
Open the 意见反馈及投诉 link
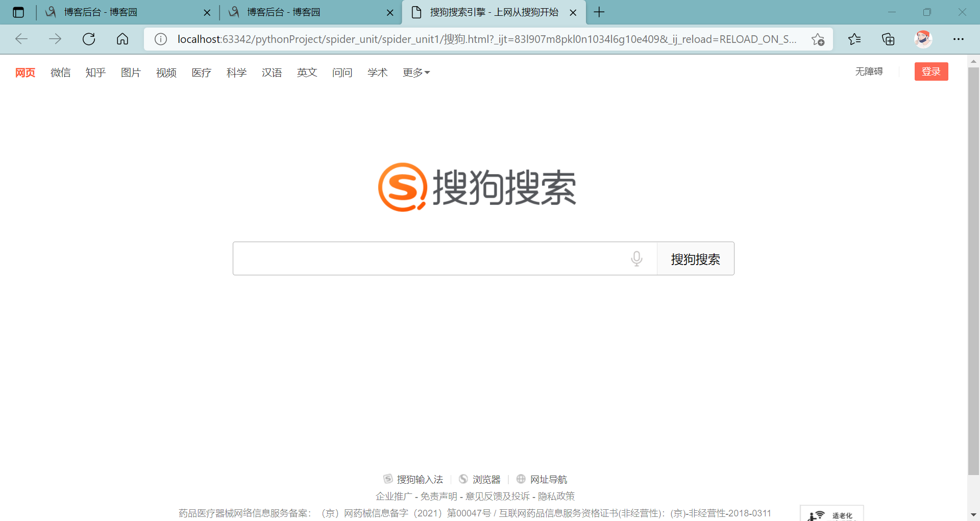click(497, 496)
